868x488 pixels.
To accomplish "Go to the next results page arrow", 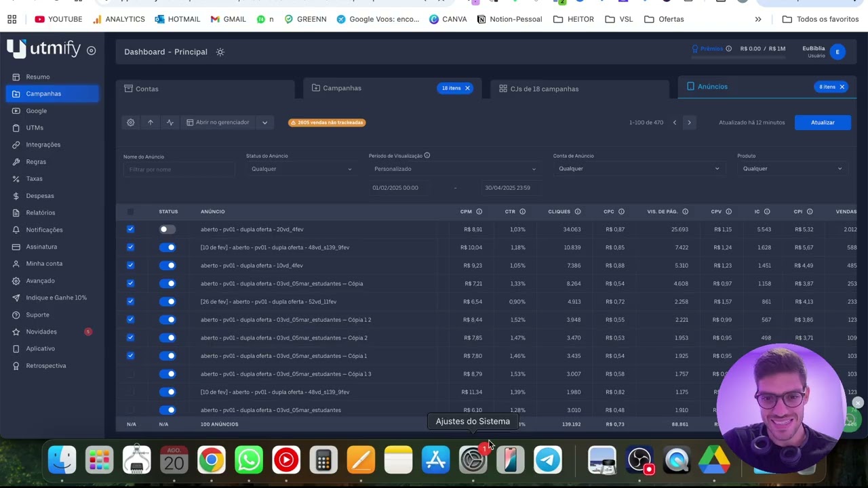I will tap(689, 123).
